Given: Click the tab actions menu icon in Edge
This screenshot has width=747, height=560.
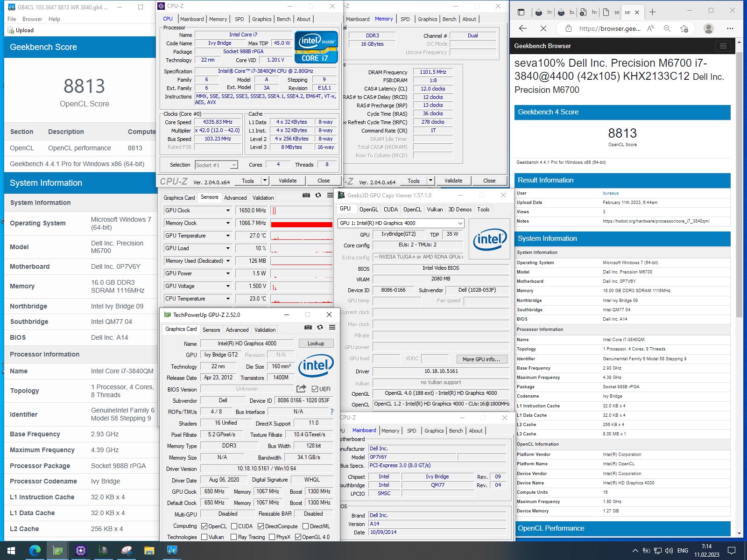Looking at the screenshot, I should pos(521,12).
